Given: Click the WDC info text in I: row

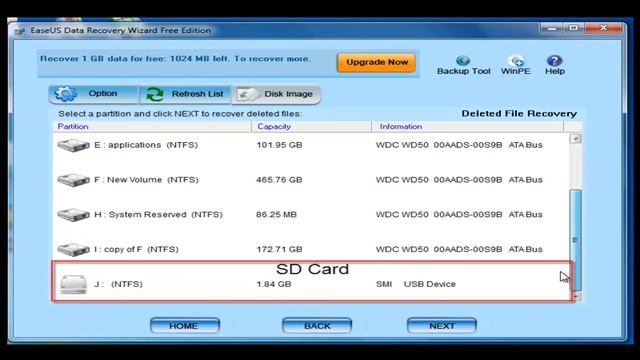Looking at the screenshot, I should tap(459, 249).
